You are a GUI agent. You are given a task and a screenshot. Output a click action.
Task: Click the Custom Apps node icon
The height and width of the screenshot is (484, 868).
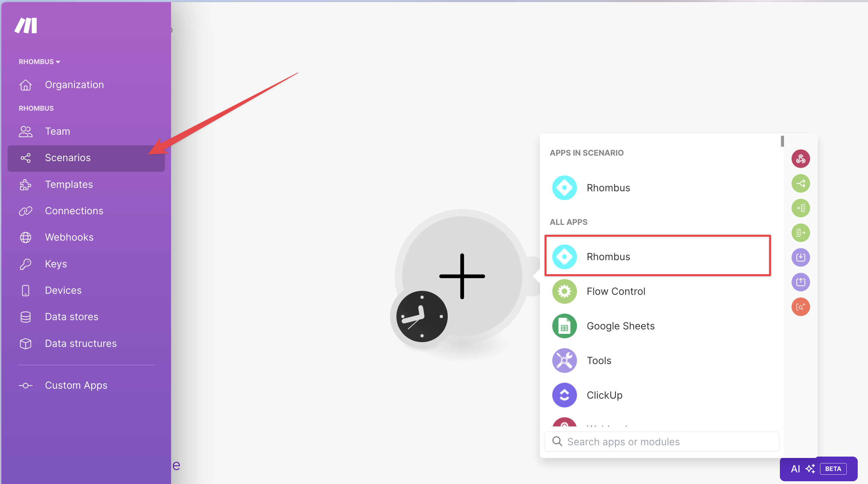pyautogui.click(x=25, y=385)
